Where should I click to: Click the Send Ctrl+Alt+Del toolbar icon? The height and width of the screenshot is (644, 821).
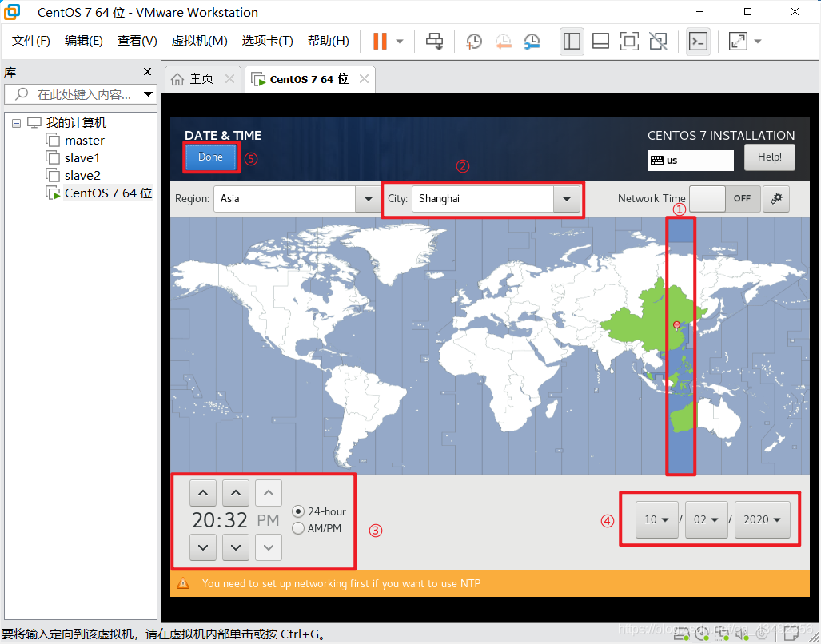pyautogui.click(x=434, y=41)
